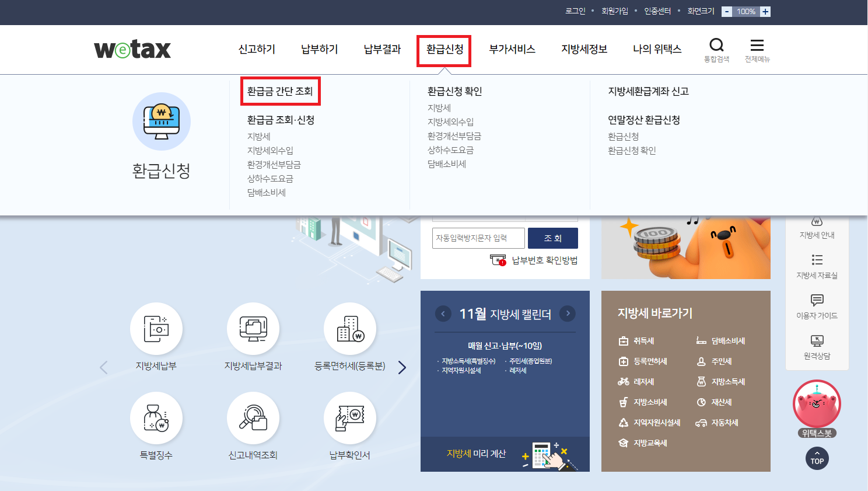The width and height of the screenshot is (868, 491).
Task: Show next quick-menu icons with right chevron
Action: tap(402, 367)
